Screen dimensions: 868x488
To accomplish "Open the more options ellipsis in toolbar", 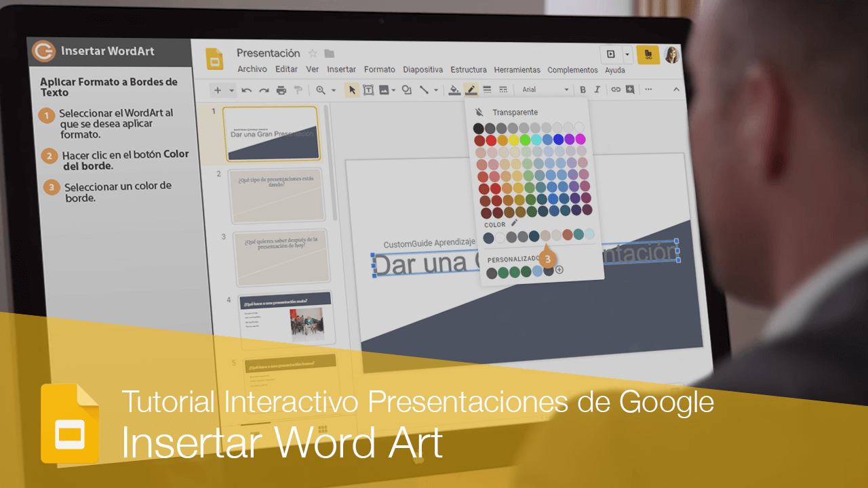I will click(x=648, y=89).
